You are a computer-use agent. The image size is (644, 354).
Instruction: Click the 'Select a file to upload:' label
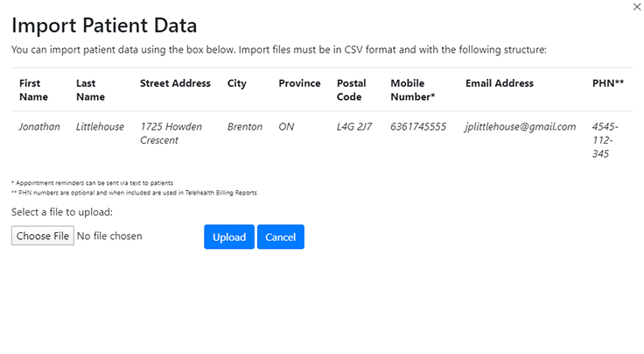[x=62, y=212]
